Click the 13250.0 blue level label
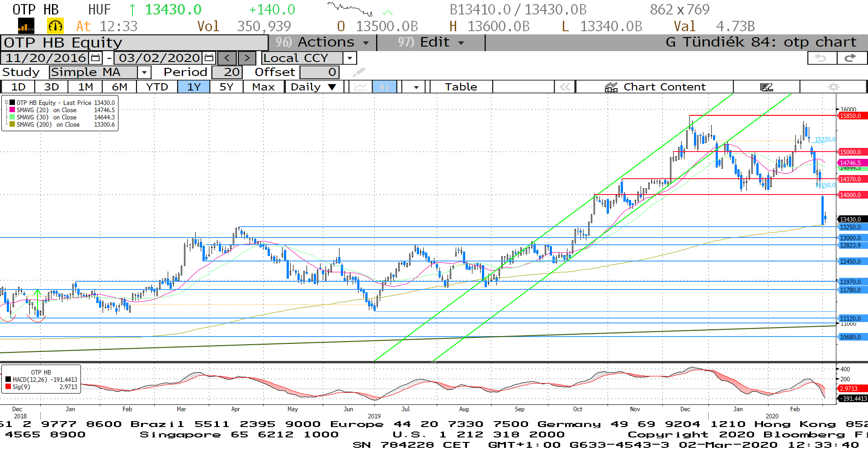Screen dimensions: 868x470 tap(852, 227)
